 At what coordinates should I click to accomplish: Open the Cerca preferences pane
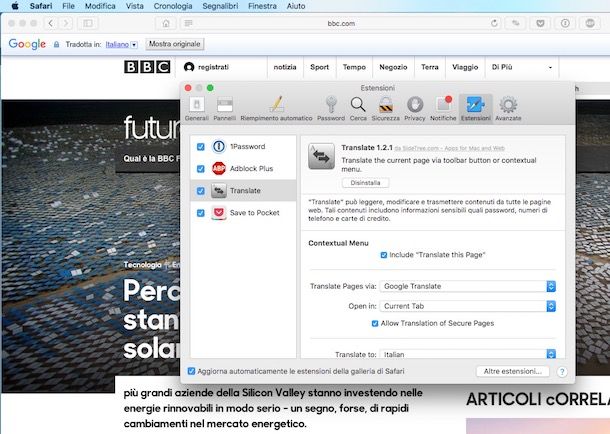(358, 109)
